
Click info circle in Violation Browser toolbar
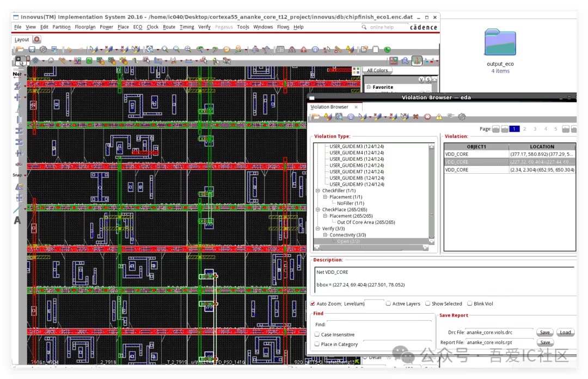(351, 117)
